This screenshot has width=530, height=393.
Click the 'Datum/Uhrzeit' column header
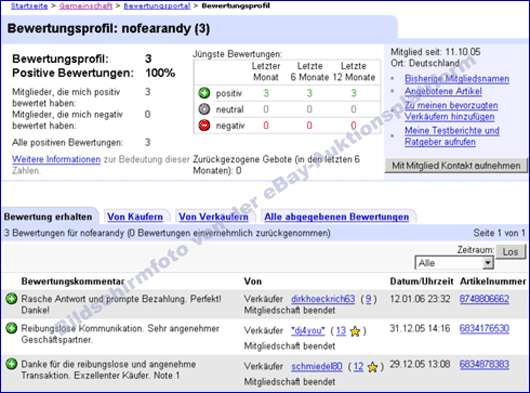[421, 281]
